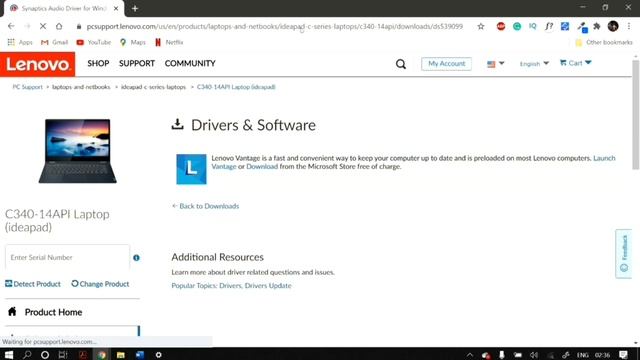This screenshot has width=640, height=360.
Task: Expand the country flag dropdown
Action: (496, 64)
